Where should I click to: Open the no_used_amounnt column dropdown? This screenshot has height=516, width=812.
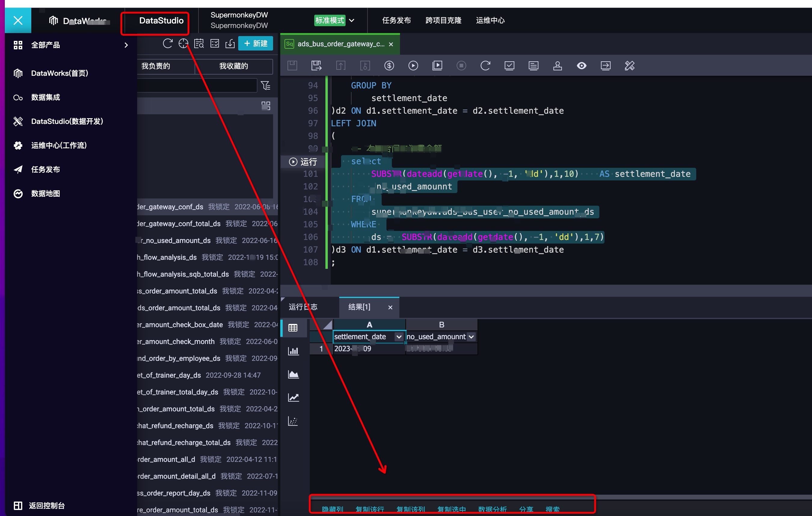click(x=471, y=336)
